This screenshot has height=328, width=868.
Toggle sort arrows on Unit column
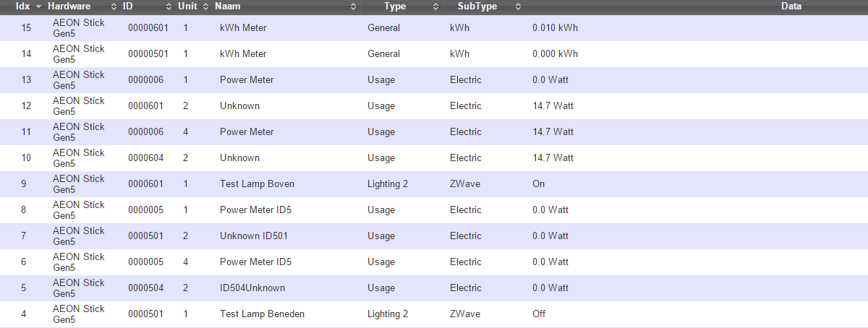(x=206, y=7)
